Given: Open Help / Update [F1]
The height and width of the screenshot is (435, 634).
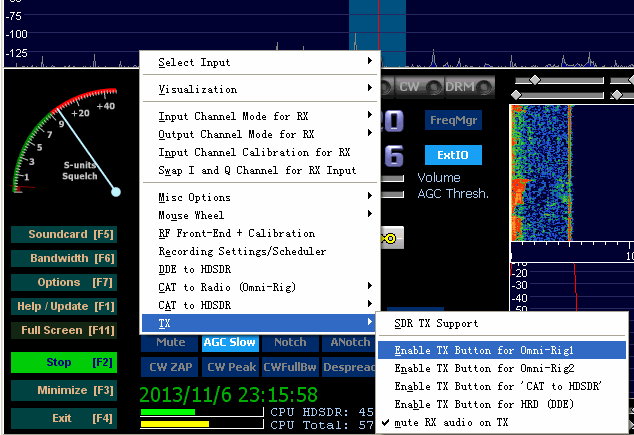Looking at the screenshot, I should click(64, 306).
